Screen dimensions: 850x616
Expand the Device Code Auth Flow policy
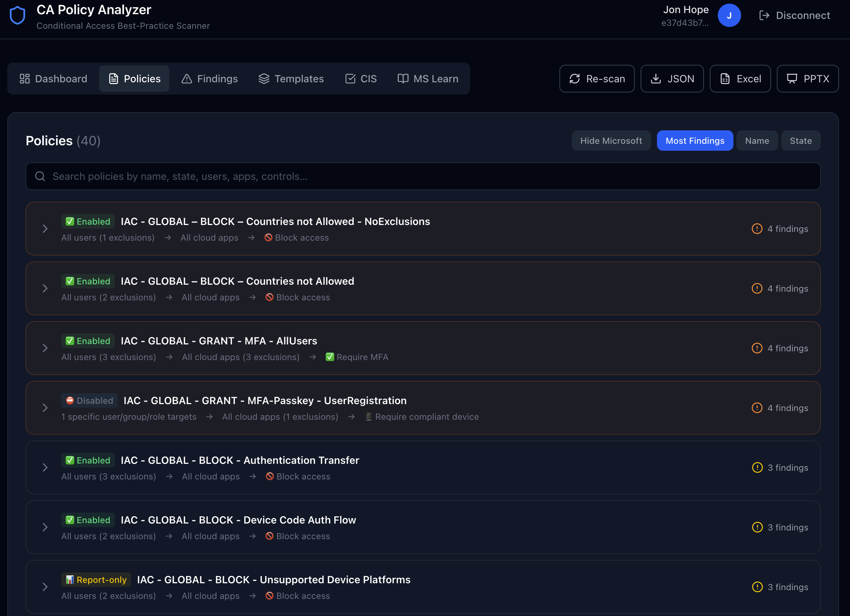[x=45, y=527]
